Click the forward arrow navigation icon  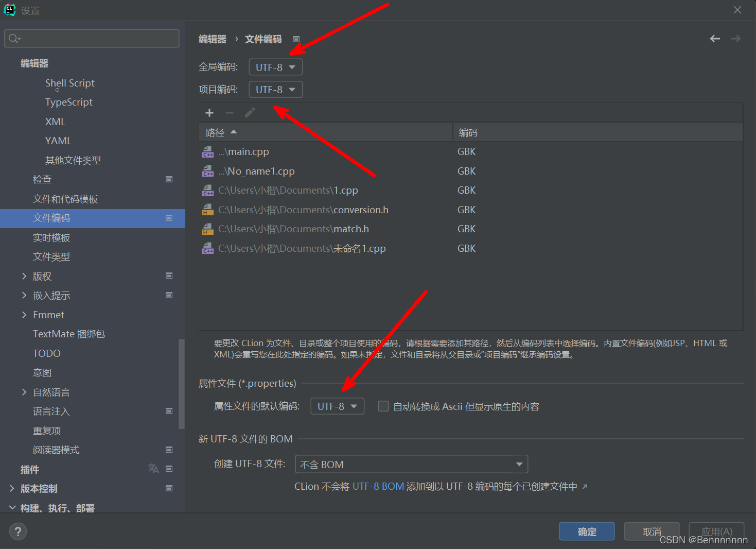736,39
